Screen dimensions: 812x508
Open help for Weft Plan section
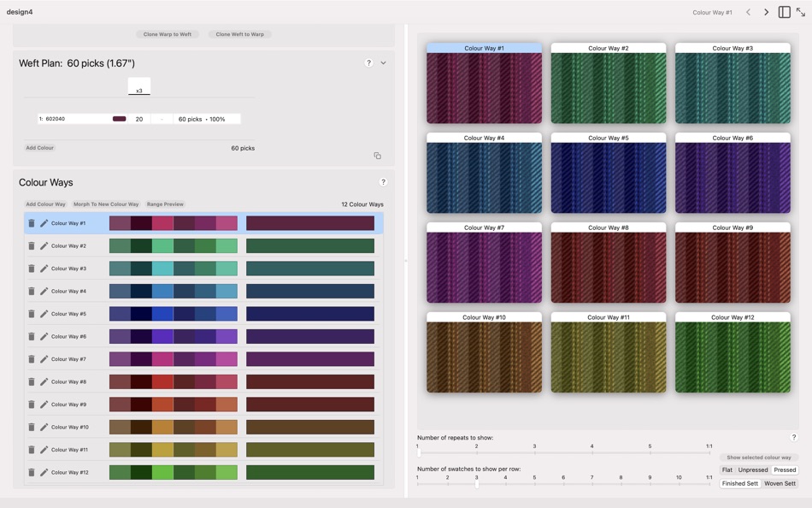(x=368, y=62)
